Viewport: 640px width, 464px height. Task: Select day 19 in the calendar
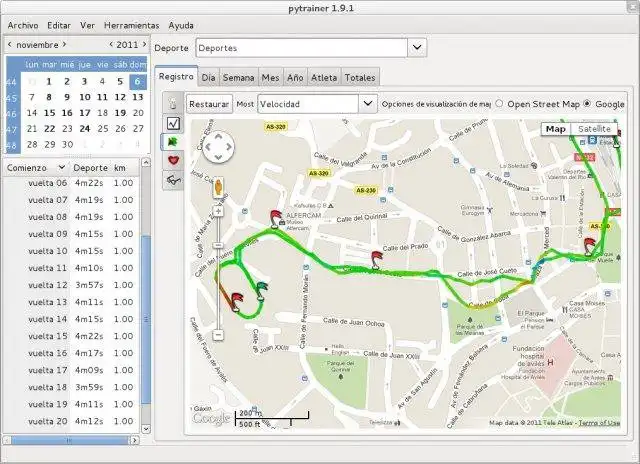coord(120,113)
